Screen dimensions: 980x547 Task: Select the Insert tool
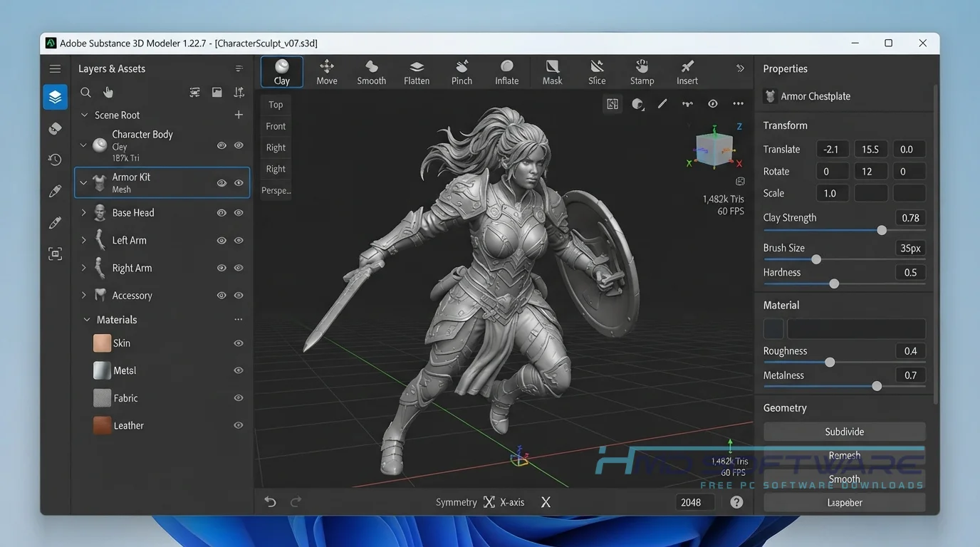pos(687,72)
